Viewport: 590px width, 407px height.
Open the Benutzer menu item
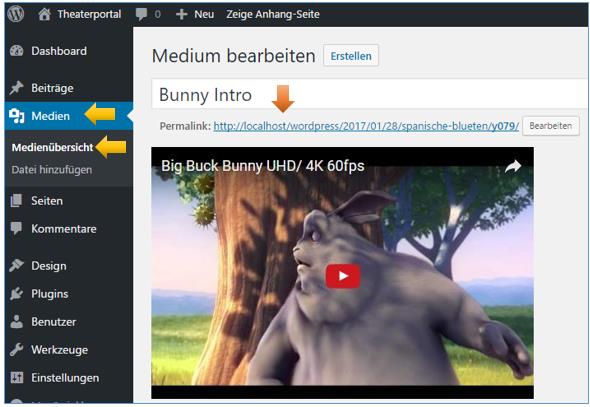pyautogui.click(x=53, y=322)
